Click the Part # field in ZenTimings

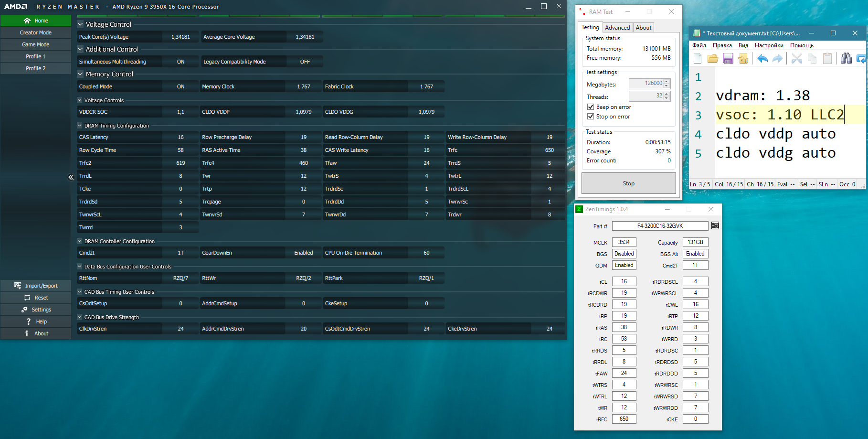pyautogui.click(x=660, y=226)
